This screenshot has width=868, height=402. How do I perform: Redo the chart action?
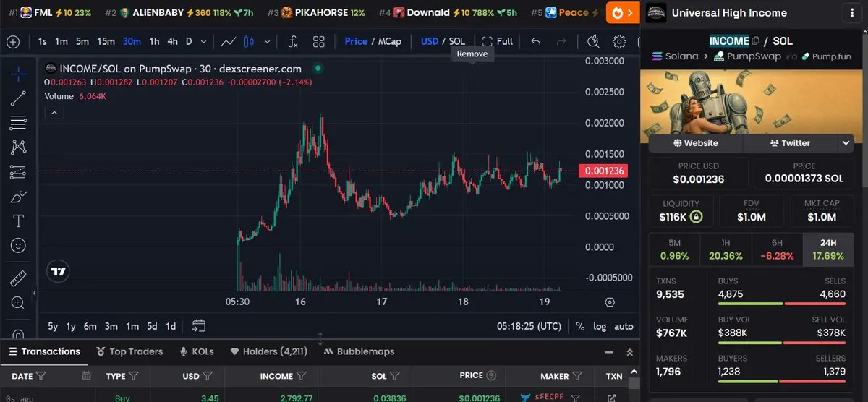tap(563, 41)
